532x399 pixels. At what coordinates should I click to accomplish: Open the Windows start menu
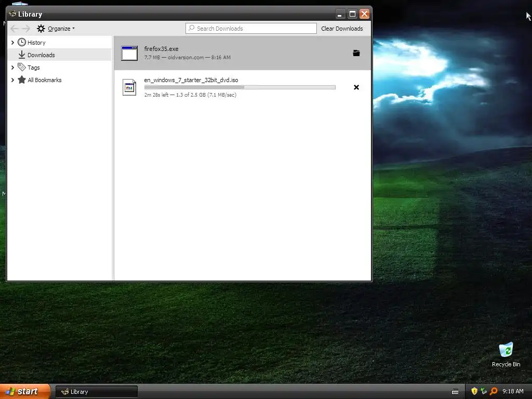pos(24,392)
